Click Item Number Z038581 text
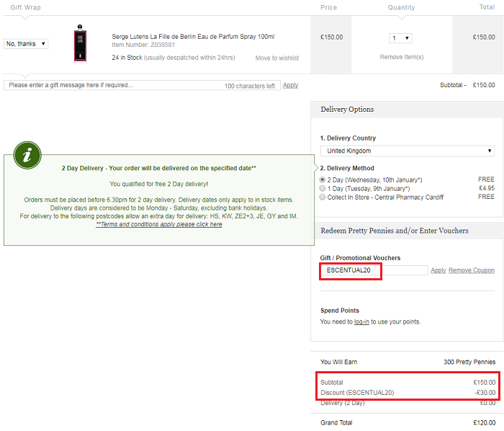Image resolution: width=504 pixels, height=431 pixels. pos(143,45)
